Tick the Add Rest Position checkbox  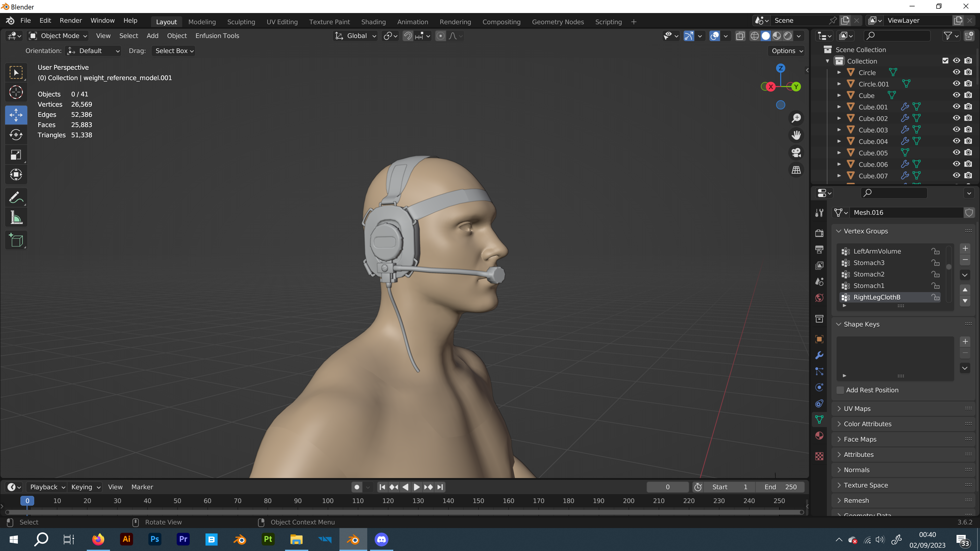point(840,390)
